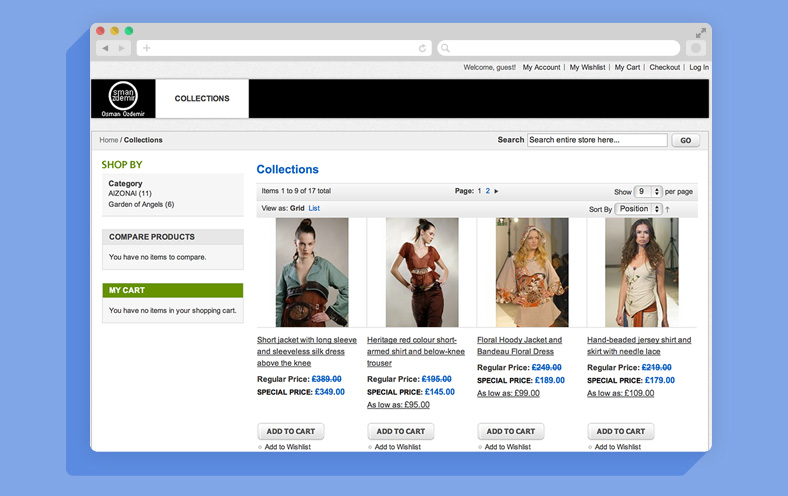Open My Account in top menu

541,67
